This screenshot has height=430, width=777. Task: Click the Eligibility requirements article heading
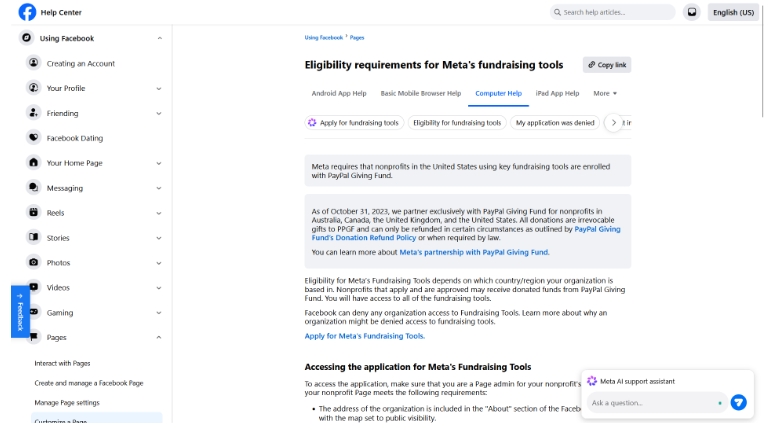point(434,65)
